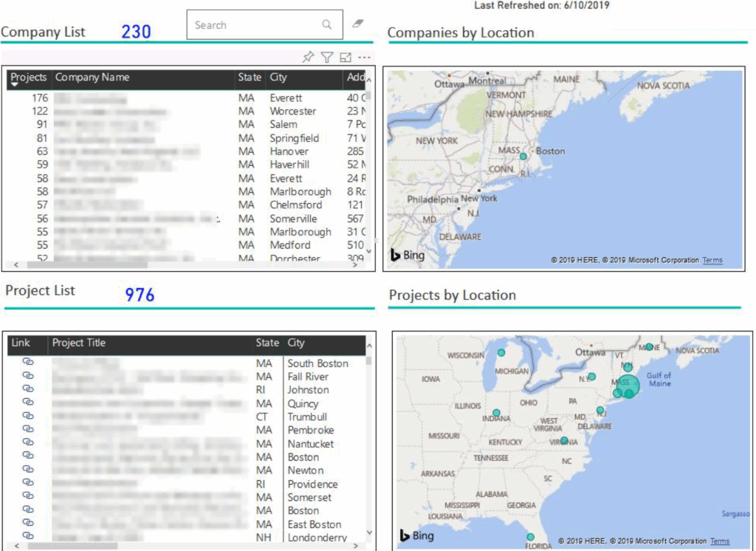756x551 pixels.
Task: Sort projects by Project Title header
Action: (79, 343)
